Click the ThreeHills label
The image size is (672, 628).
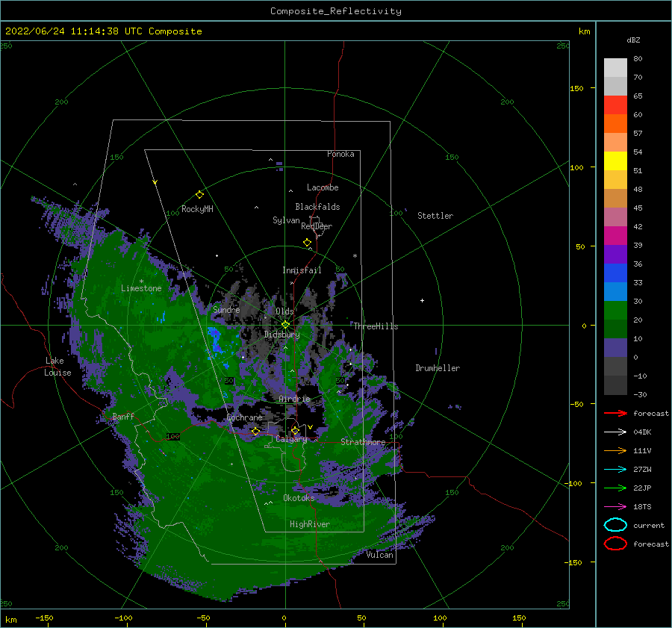coord(376,326)
